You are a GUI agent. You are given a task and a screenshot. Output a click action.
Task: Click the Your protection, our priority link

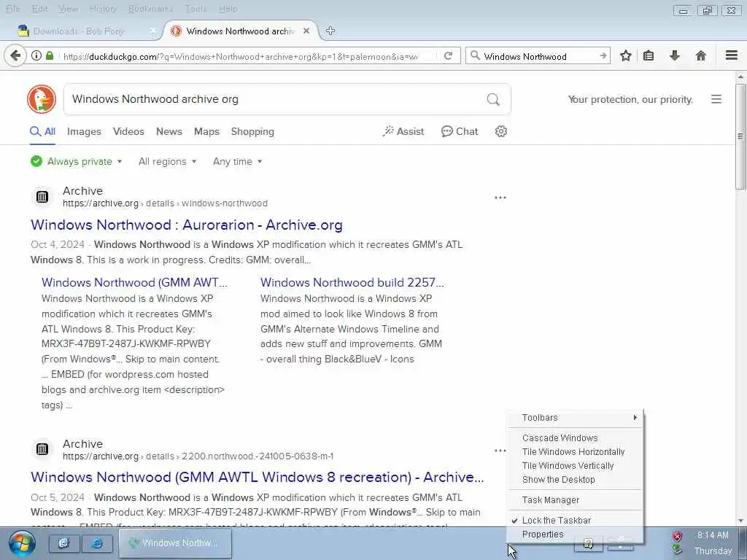coord(630,99)
